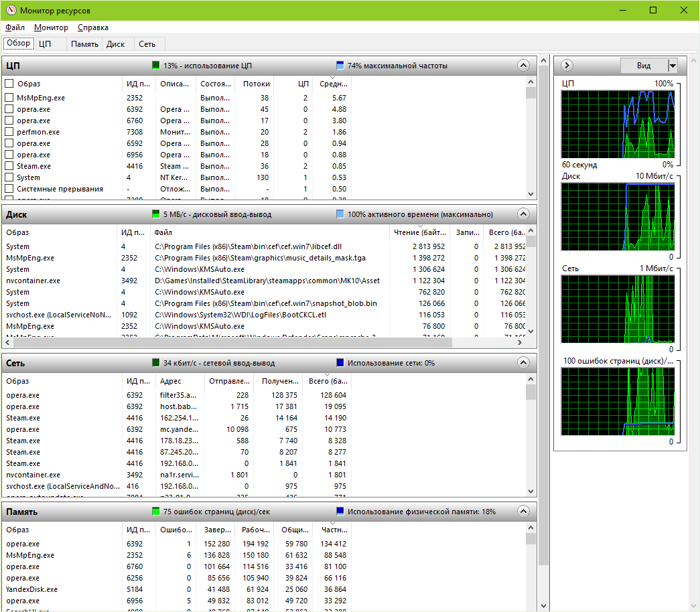The width and height of the screenshot is (700, 612).
Task: Open the Вид dropdown arrow
Action: (673, 66)
